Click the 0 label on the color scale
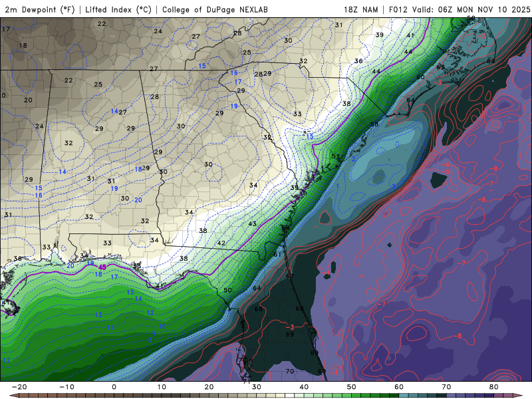 tap(114, 387)
